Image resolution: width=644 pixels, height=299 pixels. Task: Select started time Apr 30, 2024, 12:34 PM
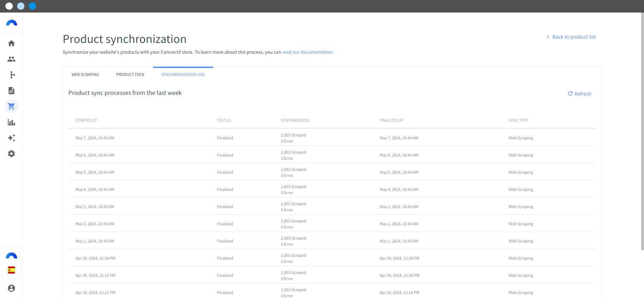pyautogui.click(x=95, y=258)
